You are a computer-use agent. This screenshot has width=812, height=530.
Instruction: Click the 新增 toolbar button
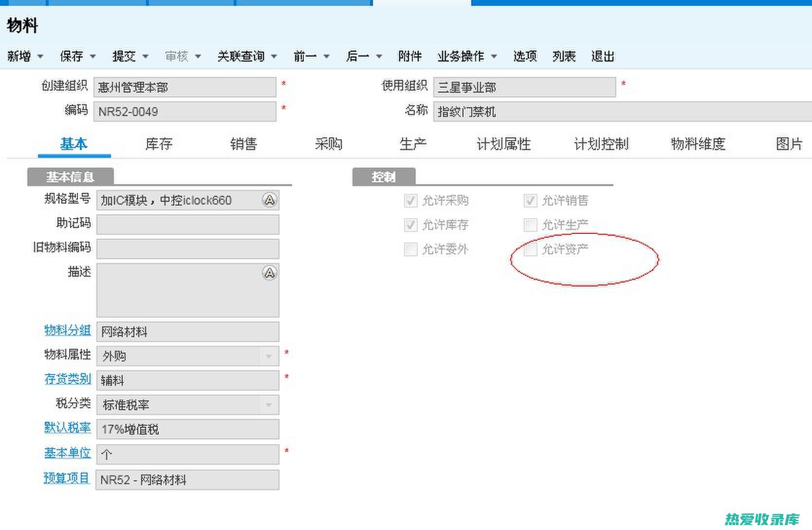coord(19,57)
